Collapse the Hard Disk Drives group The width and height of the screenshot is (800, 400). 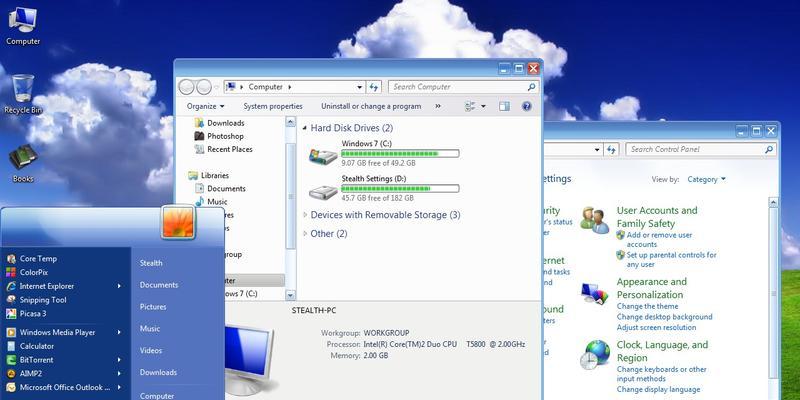(x=305, y=128)
